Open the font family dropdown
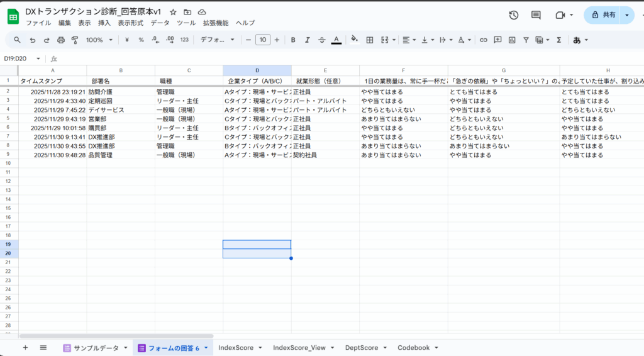The height and width of the screenshot is (356, 644). tap(217, 40)
